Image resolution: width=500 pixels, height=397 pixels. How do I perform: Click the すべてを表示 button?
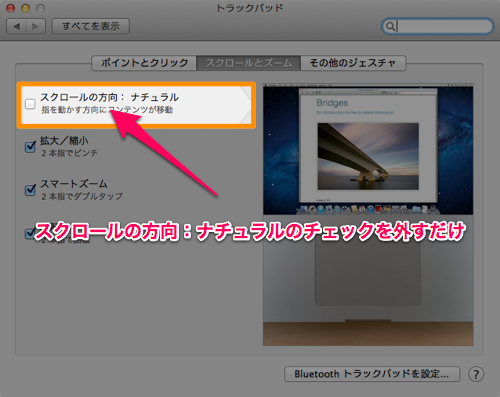(x=91, y=26)
